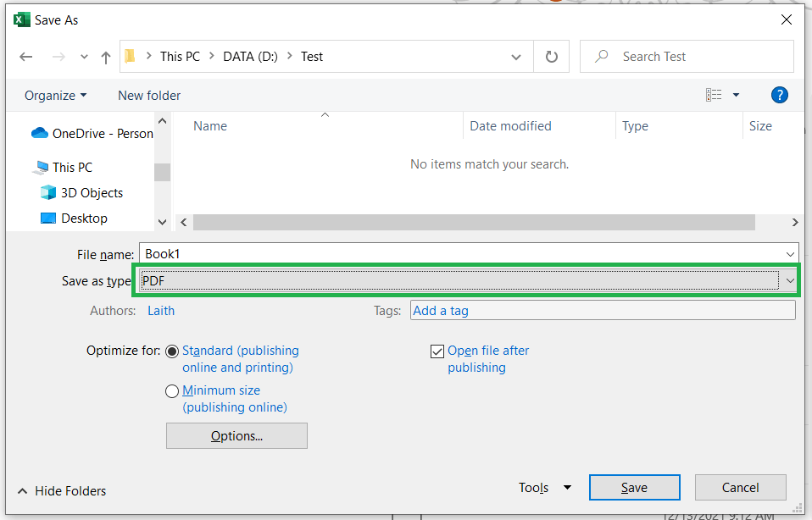Screen dimensions: 812x520
Task: Refresh the Test folder view
Action: [x=552, y=58]
